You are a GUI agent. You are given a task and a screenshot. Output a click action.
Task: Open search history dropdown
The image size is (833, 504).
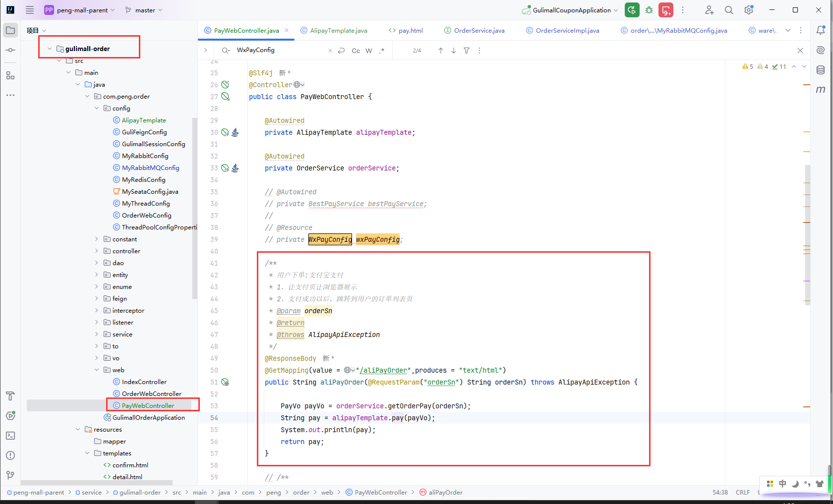coord(226,51)
